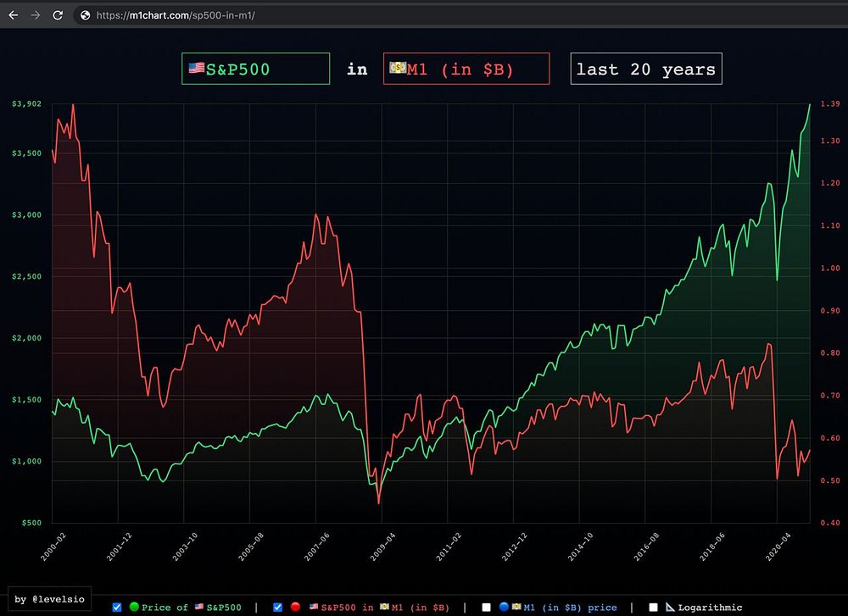Click the $1,500 left axis label
This screenshot has width=848, height=616.
pos(26,400)
